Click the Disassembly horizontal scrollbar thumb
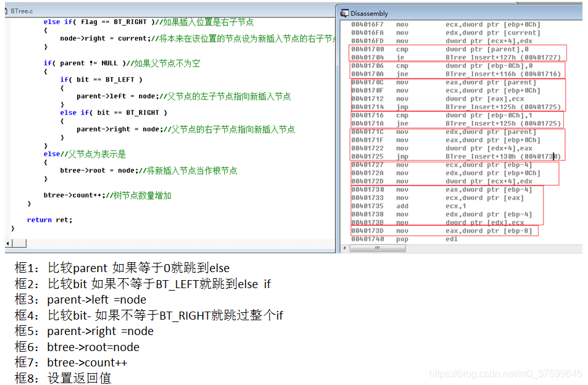The height and width of the screenshot is (385, 588). (x=377, y=248)
